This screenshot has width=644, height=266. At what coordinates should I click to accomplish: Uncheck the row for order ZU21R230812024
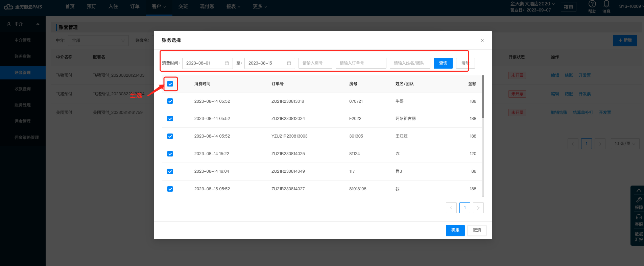pyautogui.click(x=170, y=119)
